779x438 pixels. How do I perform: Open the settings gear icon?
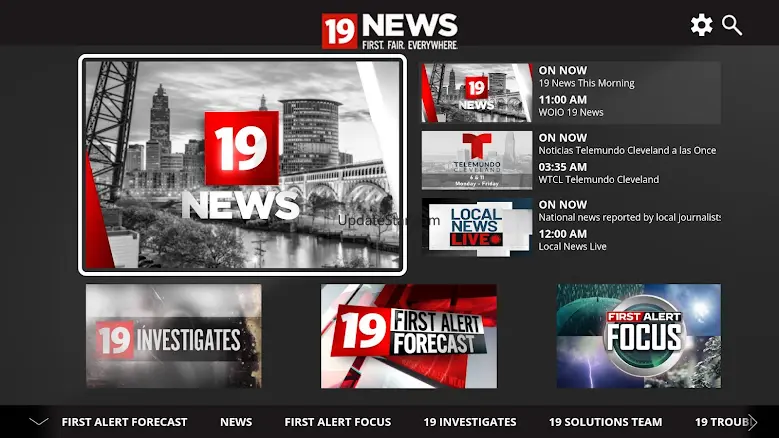[x=701, y=25]
